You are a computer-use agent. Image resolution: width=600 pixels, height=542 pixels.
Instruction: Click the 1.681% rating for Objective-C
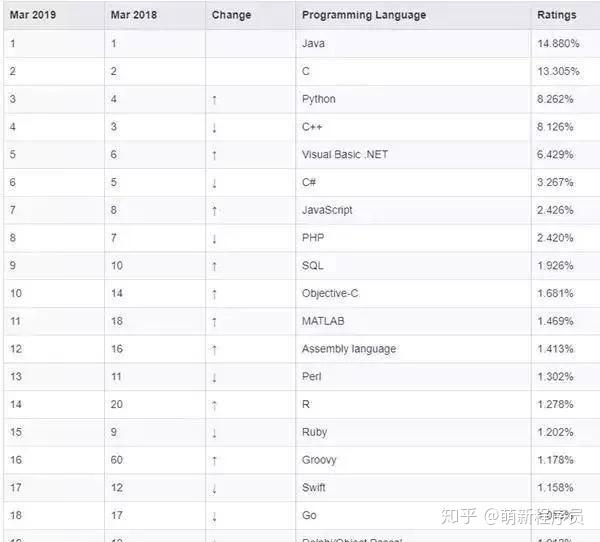(555, 293)
